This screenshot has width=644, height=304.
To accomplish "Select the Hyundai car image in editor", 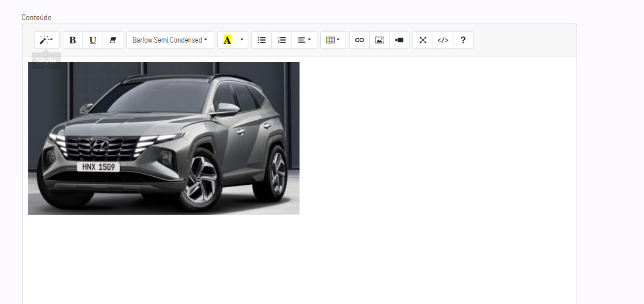I will click(164, 138).
